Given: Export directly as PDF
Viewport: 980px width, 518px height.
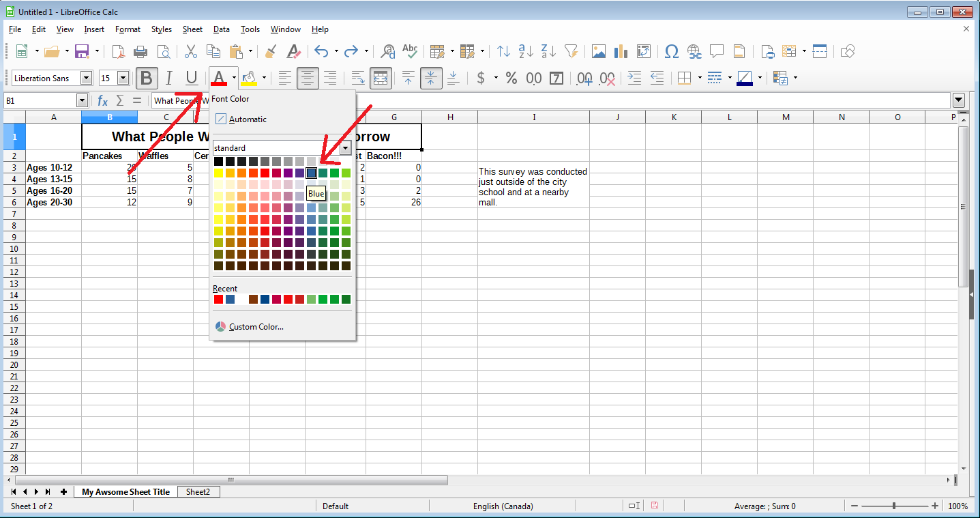Looking at the screenshot, I should [x=119, y=51].
